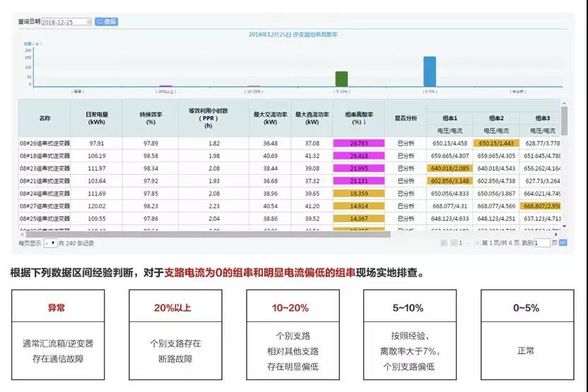Viewport: 588px width, 392px height.
Task: Open the rows-per-page dropdown
Action: pyautogui.click(x=50, y=243)
